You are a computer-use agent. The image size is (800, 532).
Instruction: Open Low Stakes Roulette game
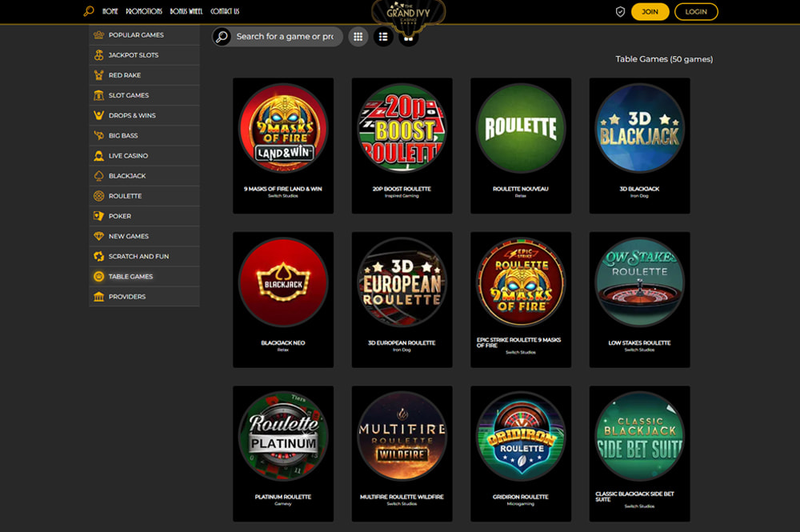click(x=640, y=300)
